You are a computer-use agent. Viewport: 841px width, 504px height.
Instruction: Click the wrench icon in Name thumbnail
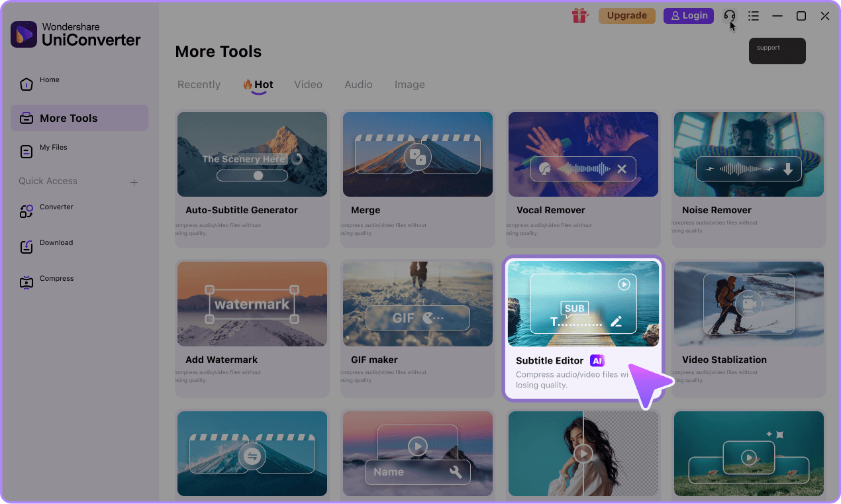click(x=456, y=472)
